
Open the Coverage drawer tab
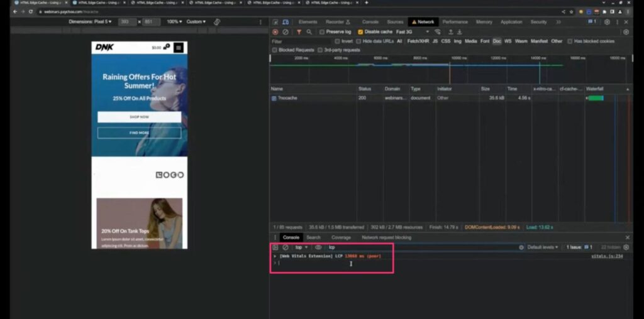click(x=341, y=237)
